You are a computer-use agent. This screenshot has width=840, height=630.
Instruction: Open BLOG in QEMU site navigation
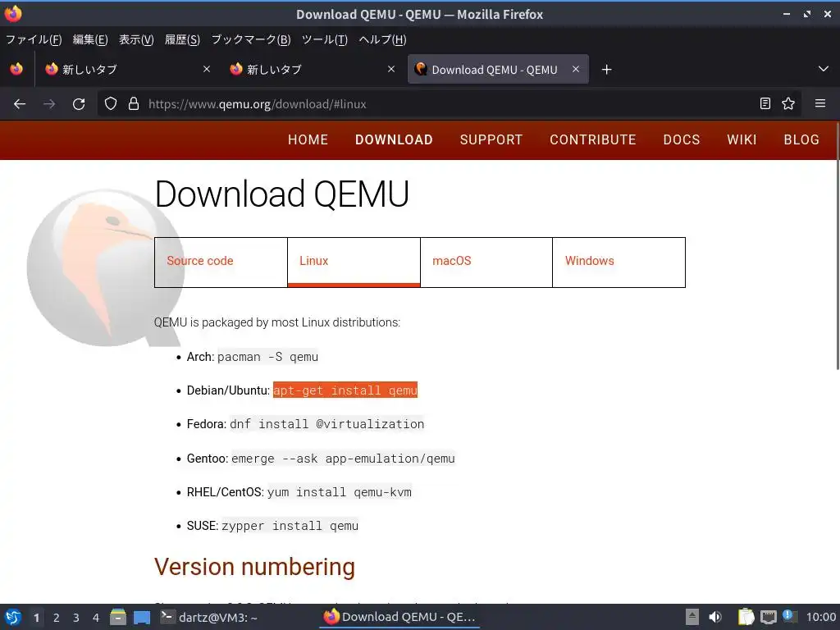pyautogui.click(x=801, y=139)
